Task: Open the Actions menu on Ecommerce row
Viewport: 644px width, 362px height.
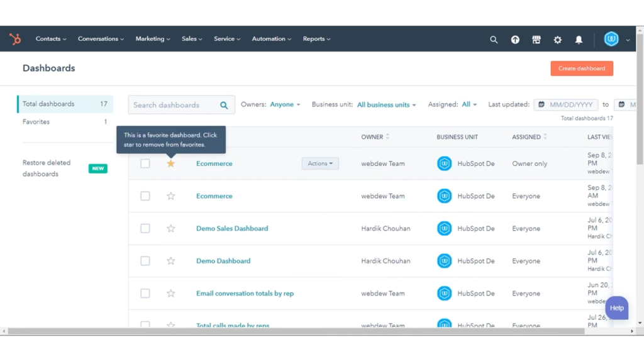Action: (x=320, y=163)
